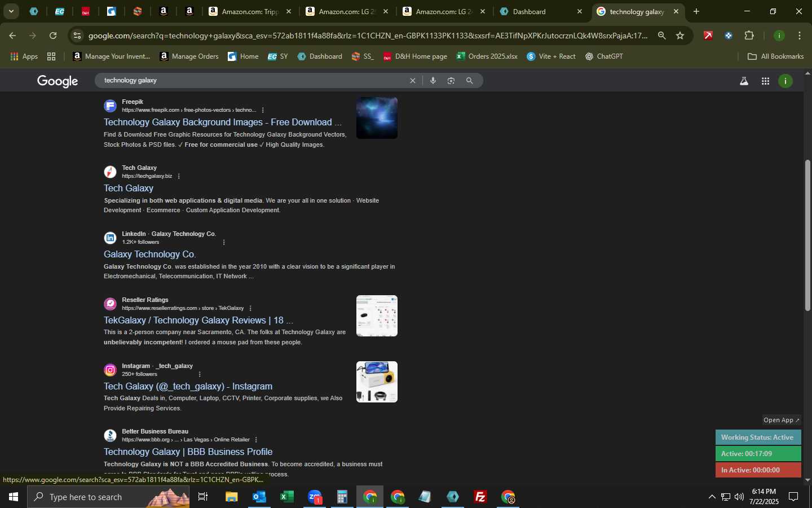
Task: Open the Chrome profile avatar in toolbar
Action: pos(779,36)
